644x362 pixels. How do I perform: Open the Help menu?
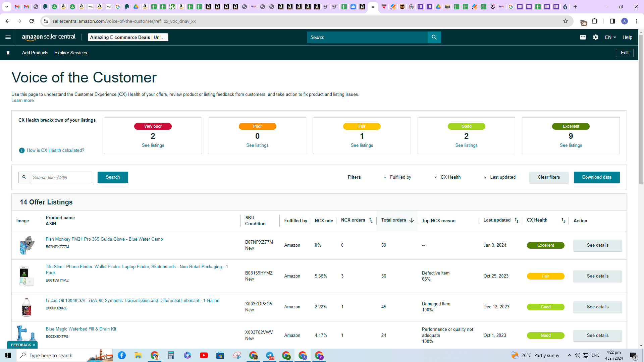(x=627, y=37)
